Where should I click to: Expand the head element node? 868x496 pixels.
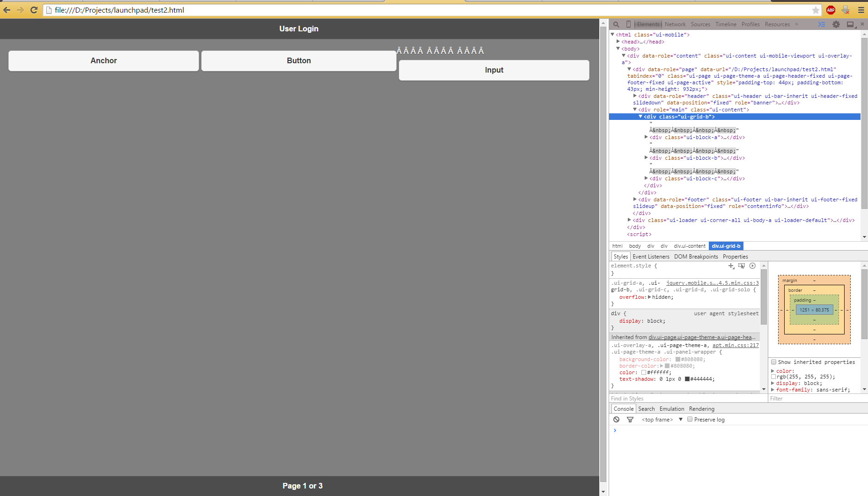(x=618, y=42)
